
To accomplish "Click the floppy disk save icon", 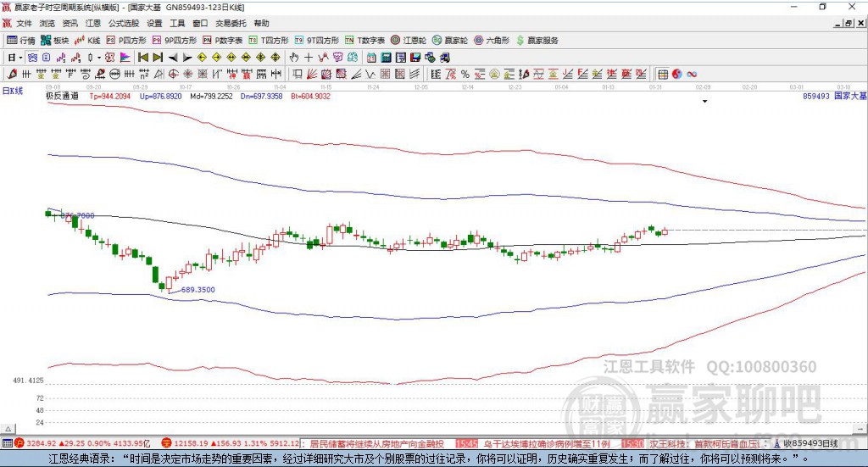I will coord(415,58).
